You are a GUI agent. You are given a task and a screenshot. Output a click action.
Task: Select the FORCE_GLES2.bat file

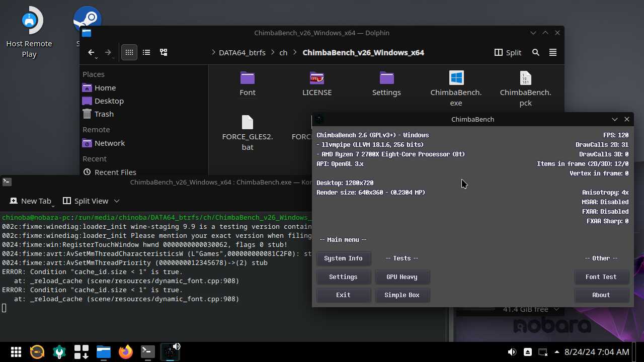point(248,133)
